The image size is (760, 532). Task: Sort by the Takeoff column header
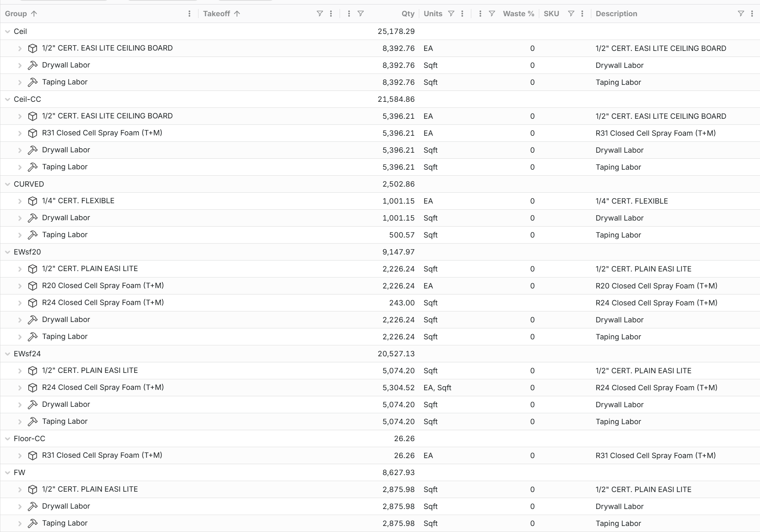point(216,14)
